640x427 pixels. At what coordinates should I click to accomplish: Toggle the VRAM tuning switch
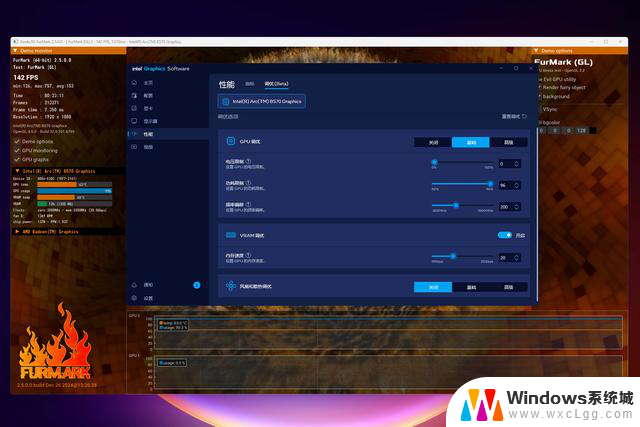point(504,235)
